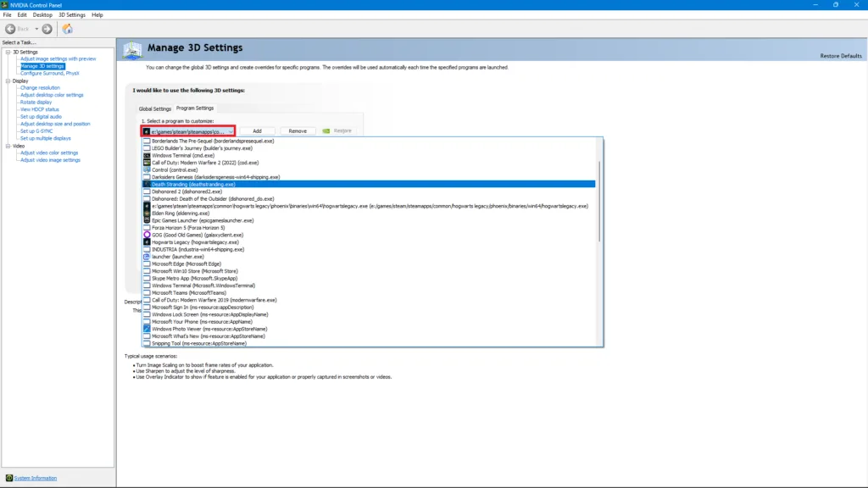Click the GOG Galaxy purple circle icon
This screenshot has height=488, width=868.
147,235
